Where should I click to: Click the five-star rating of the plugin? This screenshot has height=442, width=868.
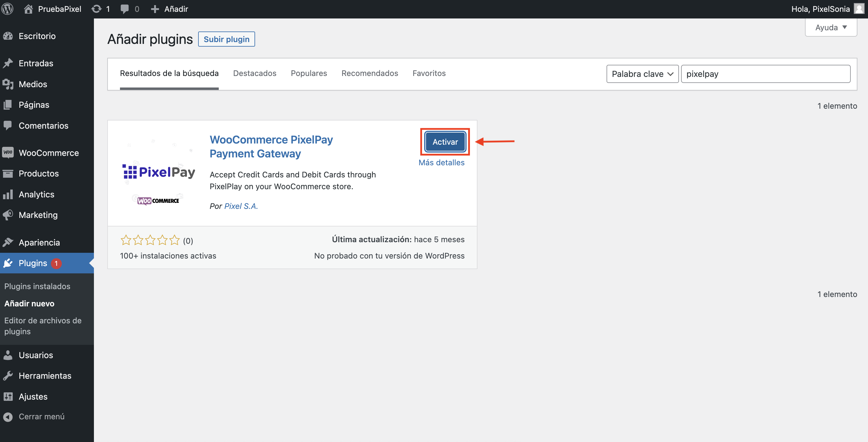150,240
